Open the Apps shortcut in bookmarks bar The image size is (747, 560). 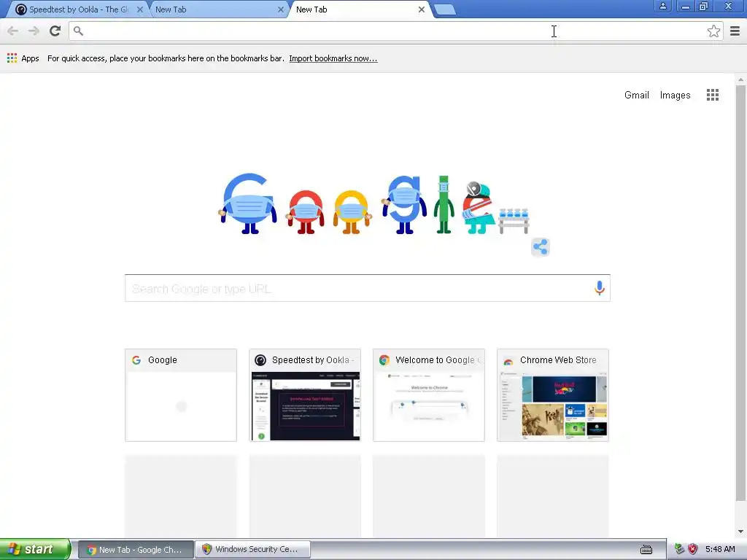(23, 58)
